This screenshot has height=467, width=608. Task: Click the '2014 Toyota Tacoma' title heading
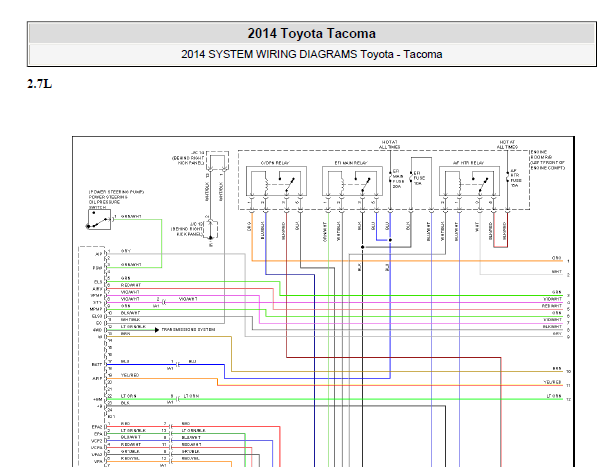click(311, 33)
